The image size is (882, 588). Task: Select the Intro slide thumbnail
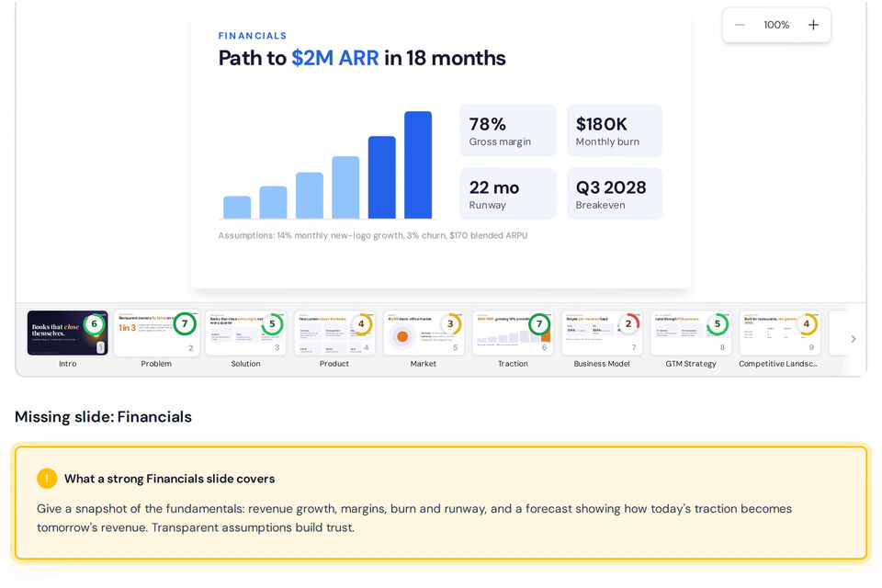[x=67, y=333]
